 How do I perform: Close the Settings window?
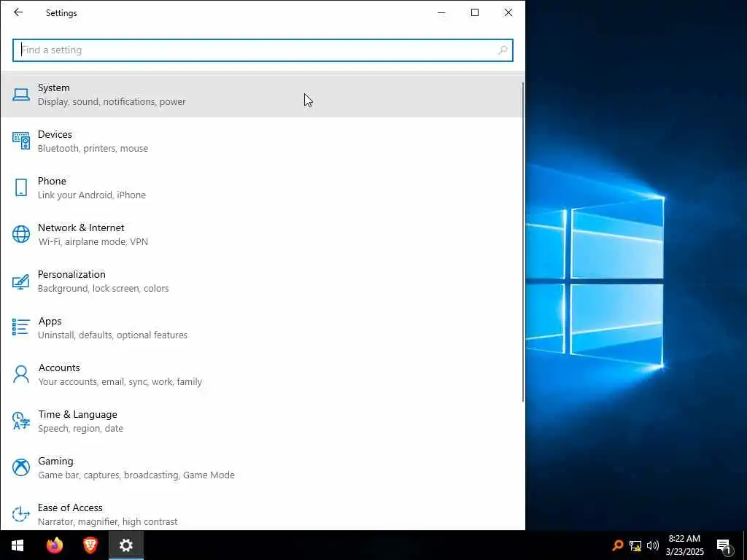(508, 12)
